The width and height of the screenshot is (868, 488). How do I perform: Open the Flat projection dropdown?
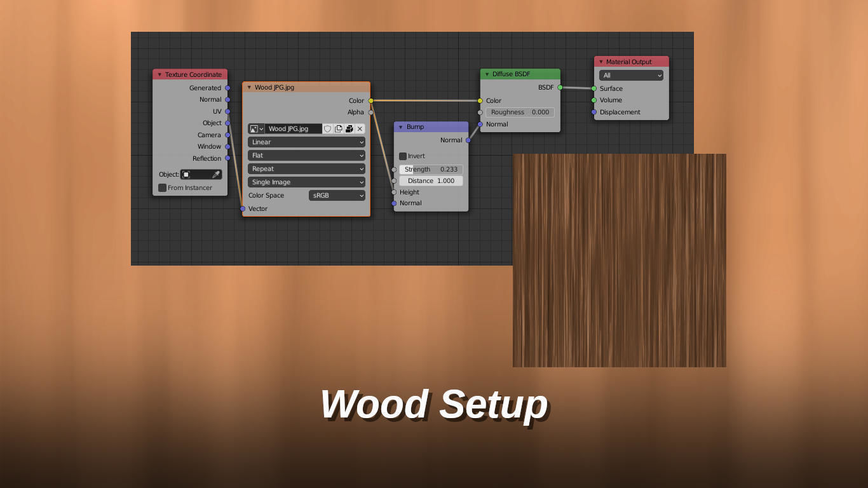tap(306, 156)
